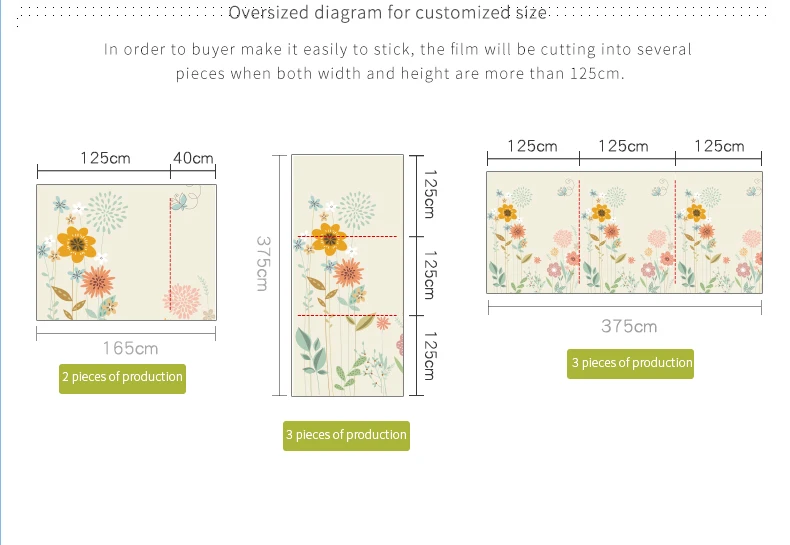This screenshot has height=545, width=790.
Task: Click the upper red dashed cut line in tall diagram
Action: point(348,236)
